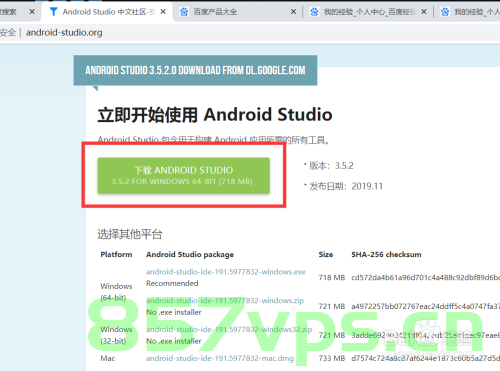This screenshot has height=371, width=500.
Task: Click the Android Studio tab favicon
Action: coord(53,12)
